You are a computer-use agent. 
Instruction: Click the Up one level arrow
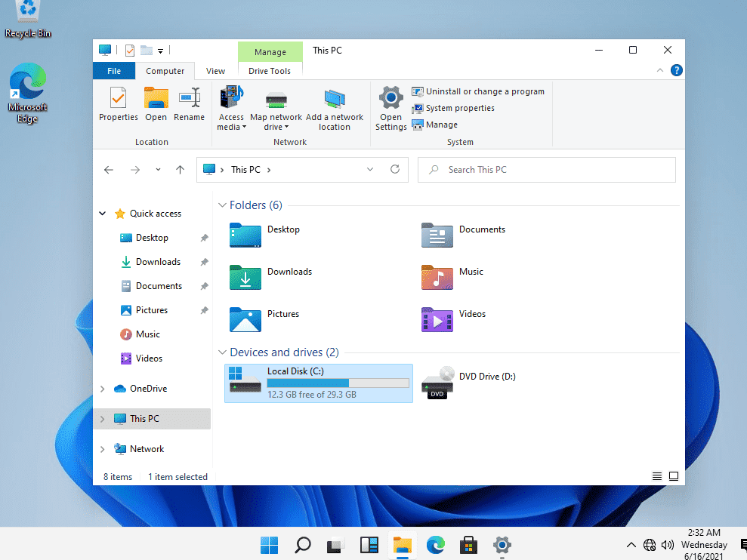pyautogui.click(x=180, y=170)
